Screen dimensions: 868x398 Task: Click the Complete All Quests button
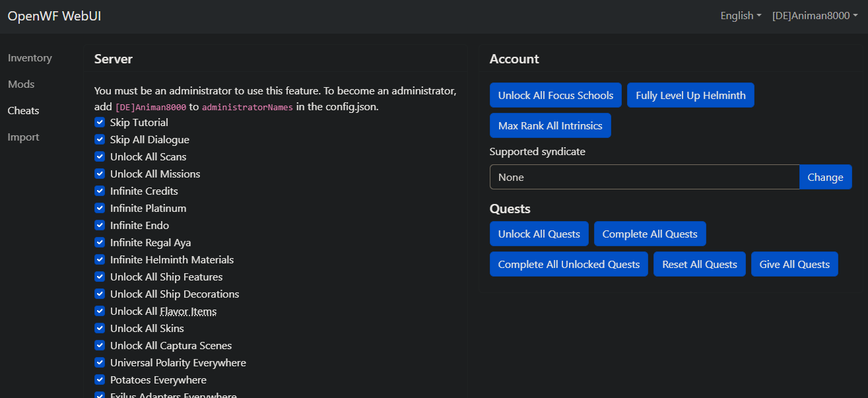[650, 234]
